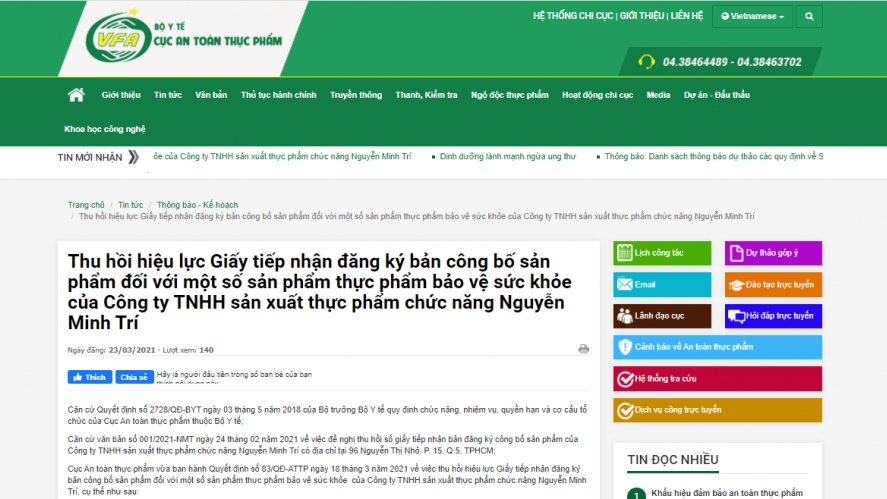
Task: Open Lịch công tác green tile
Action: pyautogui.click(x=662, y=253)
